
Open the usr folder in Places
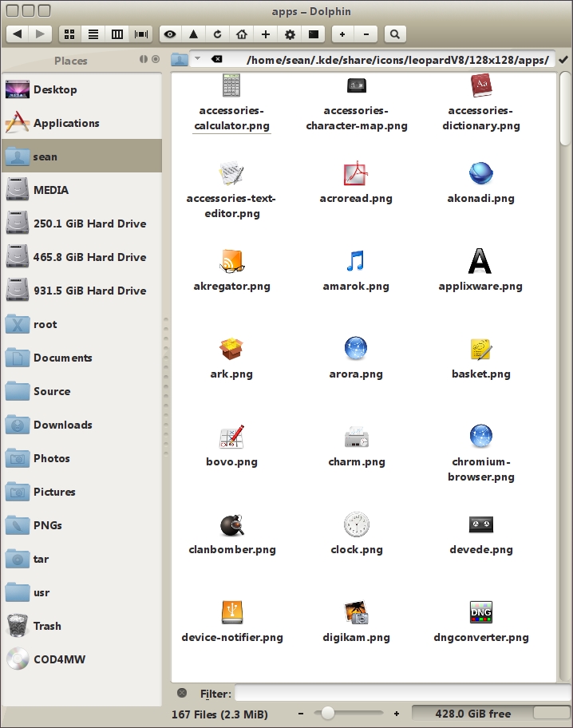tap(81, 592)
